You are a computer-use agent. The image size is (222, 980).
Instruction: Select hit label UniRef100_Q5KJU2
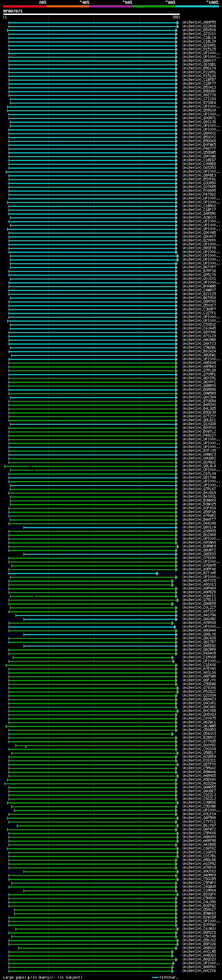(x=199, y=940)
